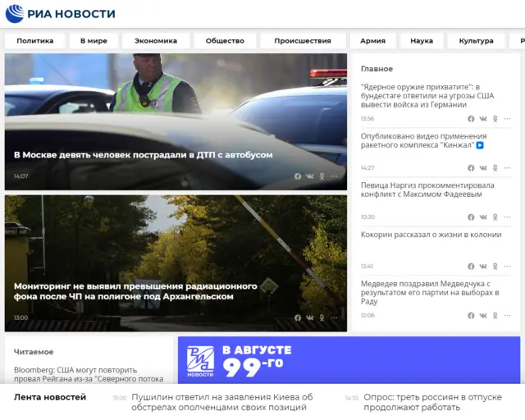Click the В августе 99-го banner
Image resolution: width=525 pixels, height=420 pixels.
click(x=349, y=360)
